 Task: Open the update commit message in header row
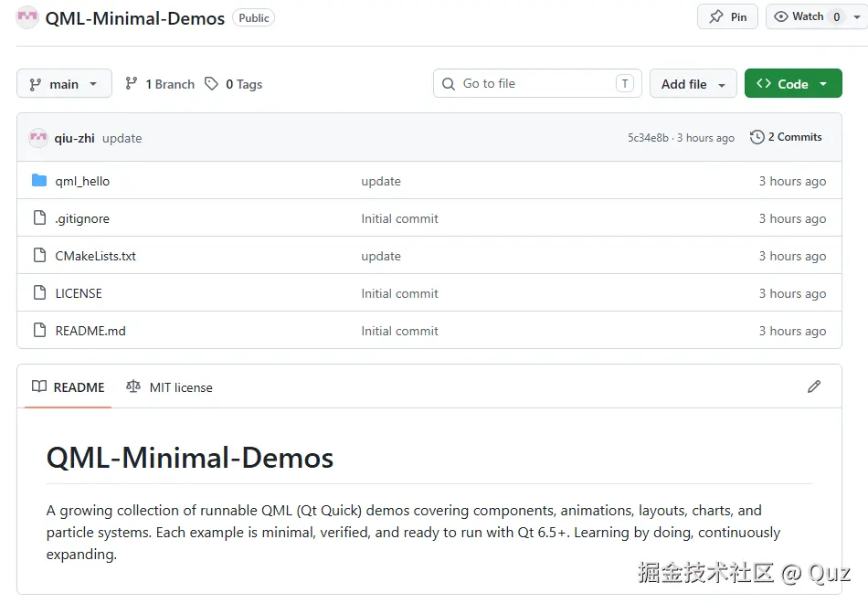click(x=122, y=139)
